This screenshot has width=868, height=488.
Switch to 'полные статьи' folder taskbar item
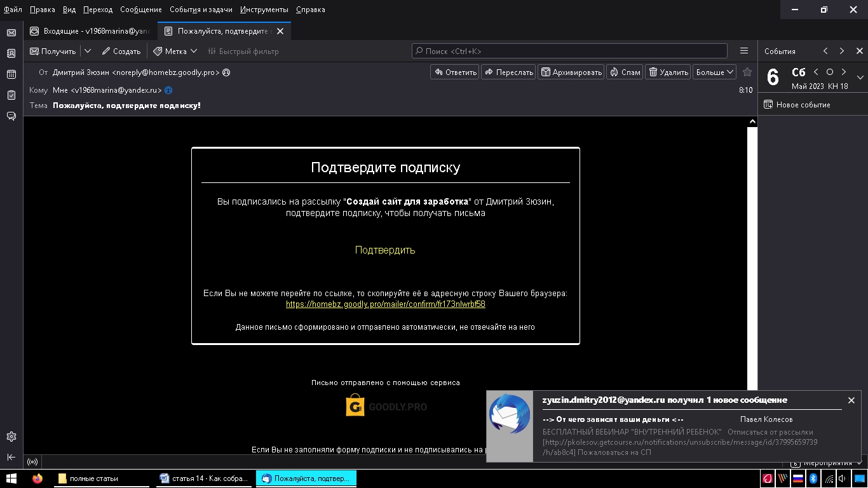pos(102,478)
